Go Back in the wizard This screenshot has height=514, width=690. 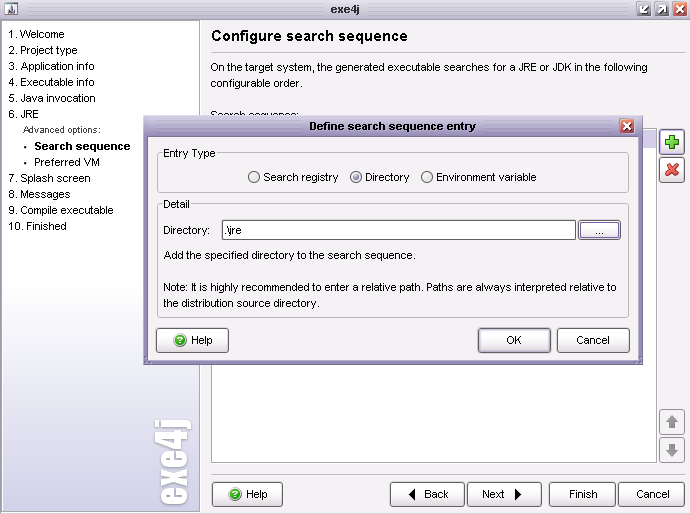click(x=427, y=494)
